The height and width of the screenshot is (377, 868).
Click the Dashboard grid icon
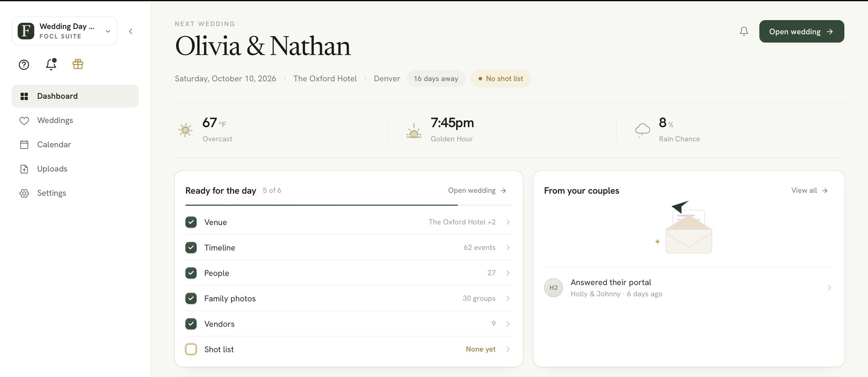[25, 96]
